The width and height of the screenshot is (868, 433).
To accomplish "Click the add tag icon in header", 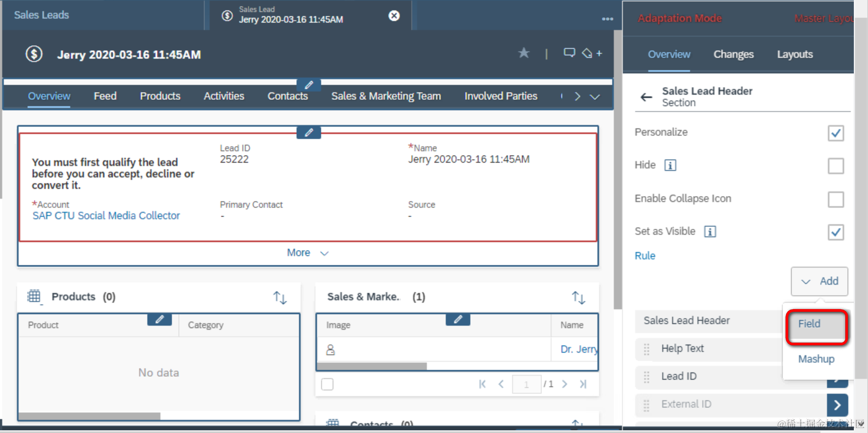I will [x=591, y=53].
